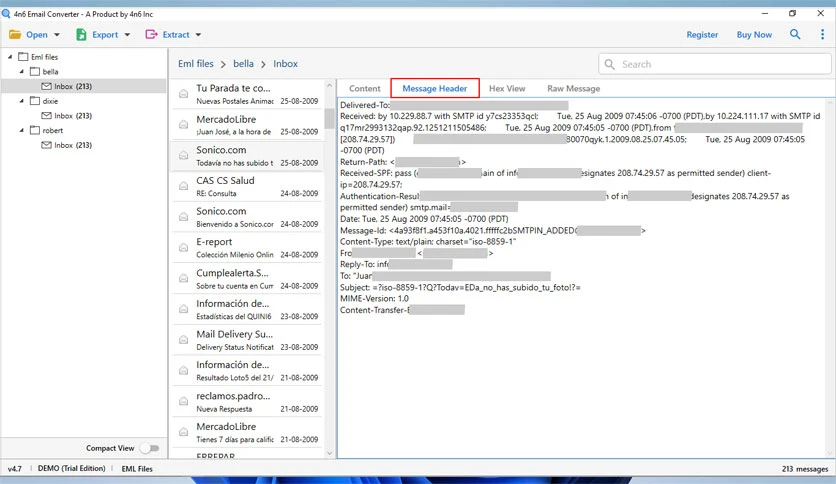Click the Export file icon
Viewport: 836px width, 484px height.
pyautogui.click(x=81, y=35)
